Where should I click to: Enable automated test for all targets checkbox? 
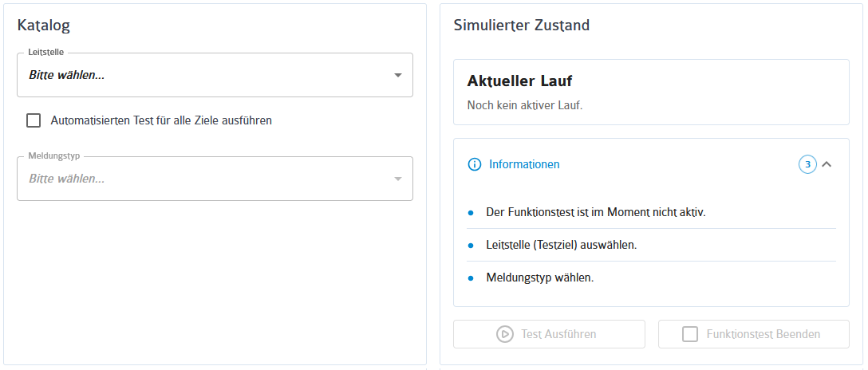[x=34, y=120]
